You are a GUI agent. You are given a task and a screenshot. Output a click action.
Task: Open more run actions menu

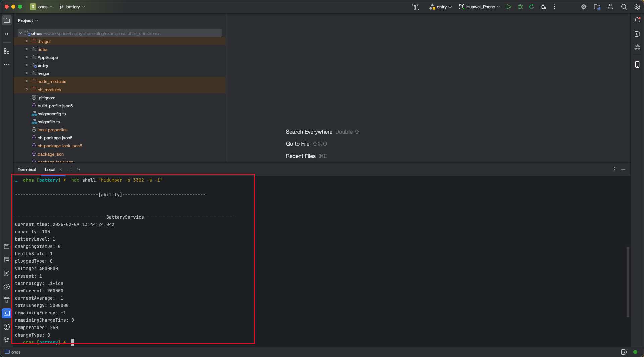(554, 7)
